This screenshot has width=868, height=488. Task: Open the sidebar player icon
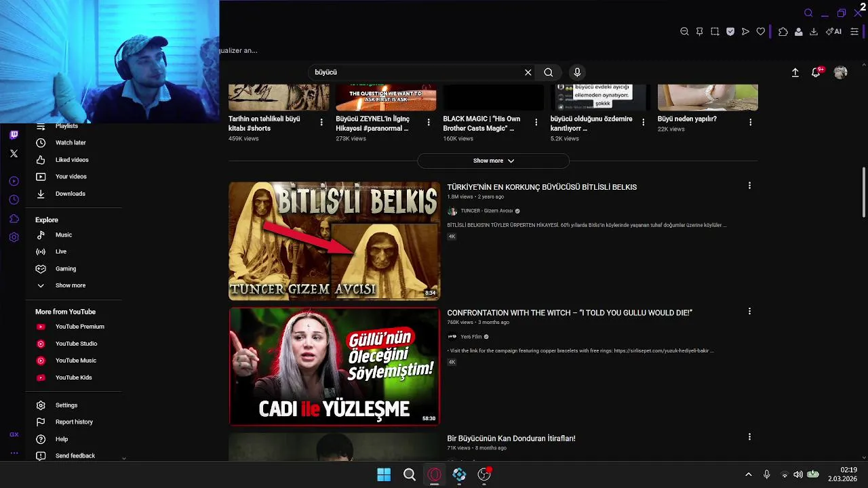coord(14,181)
